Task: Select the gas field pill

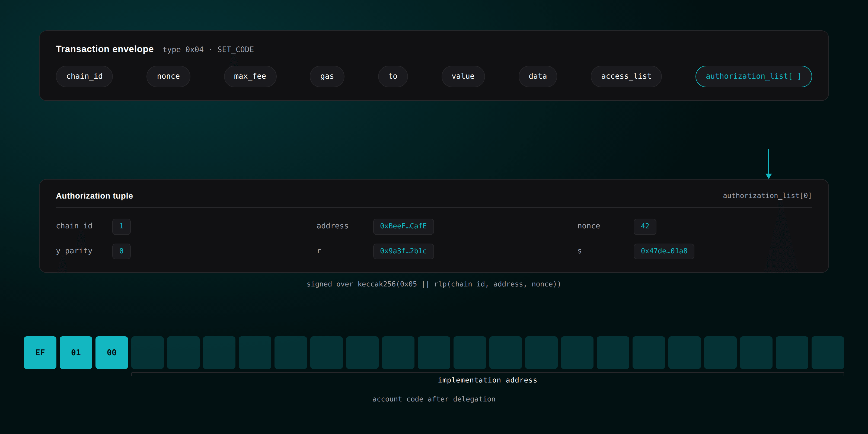Action: click(x=327, y=76)
